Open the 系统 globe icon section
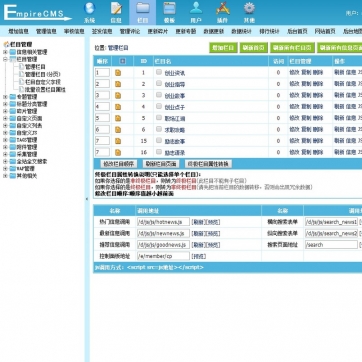The width and height of the screenshot is (362, 362). point(89,12)
